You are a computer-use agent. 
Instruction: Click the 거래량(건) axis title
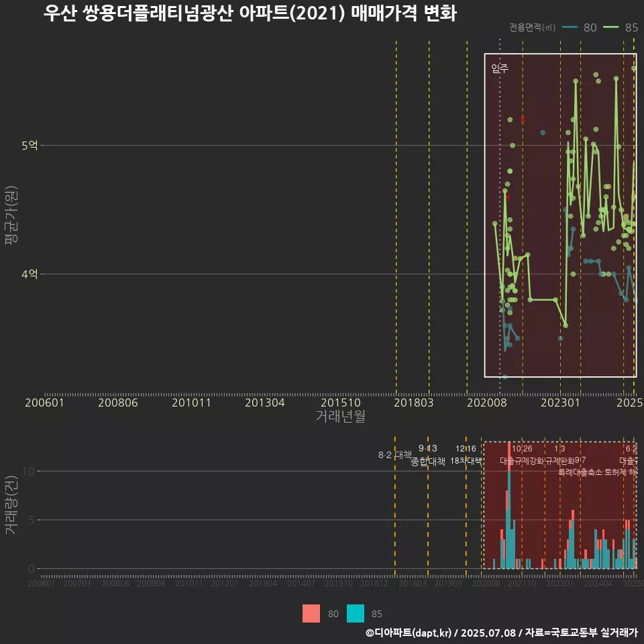click(11, 504)
